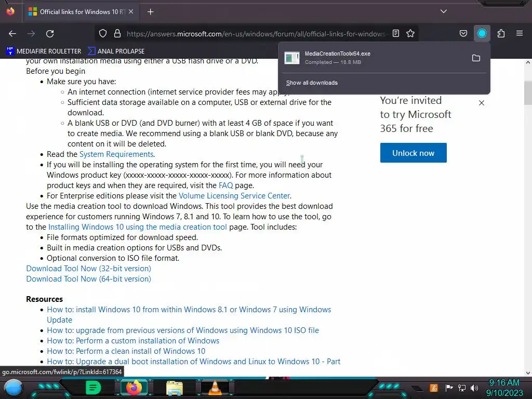Screen dimensions: 532x399
Task: Open the System Requirements link
Action: point(116,154)
